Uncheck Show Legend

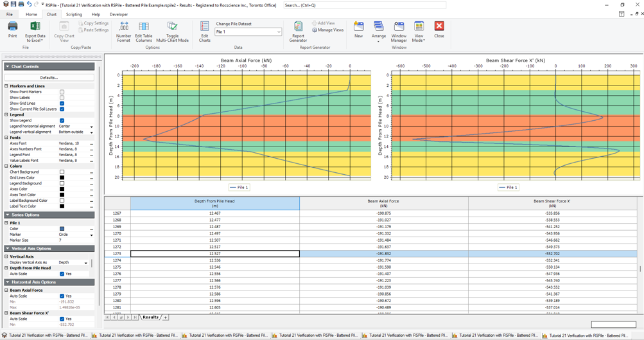point(62,121)
